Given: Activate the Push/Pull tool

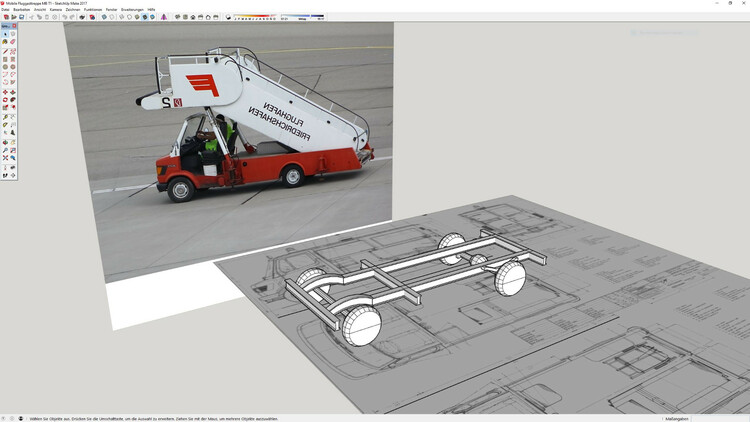Looking at the screenshot, I should coord(13,92).
